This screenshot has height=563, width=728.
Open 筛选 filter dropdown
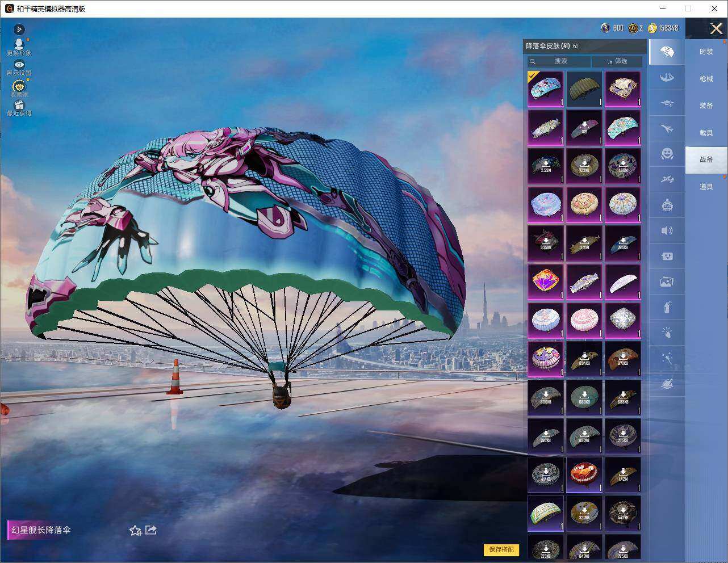617,61
